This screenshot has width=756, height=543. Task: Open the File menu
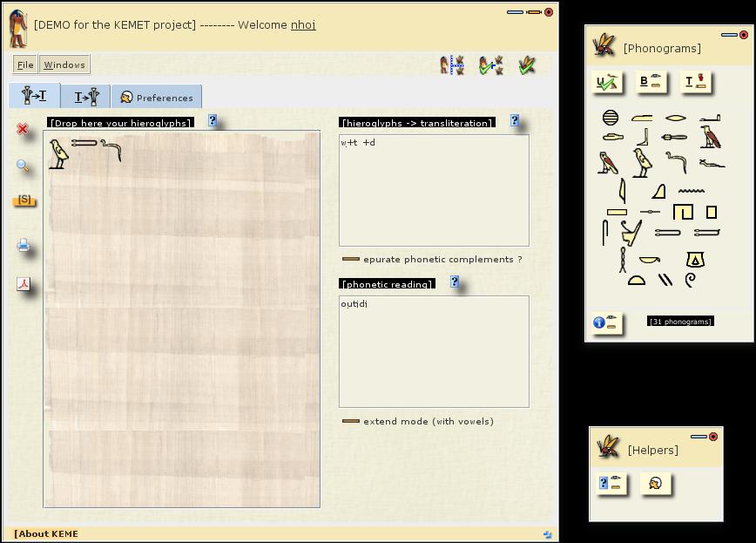25,64
